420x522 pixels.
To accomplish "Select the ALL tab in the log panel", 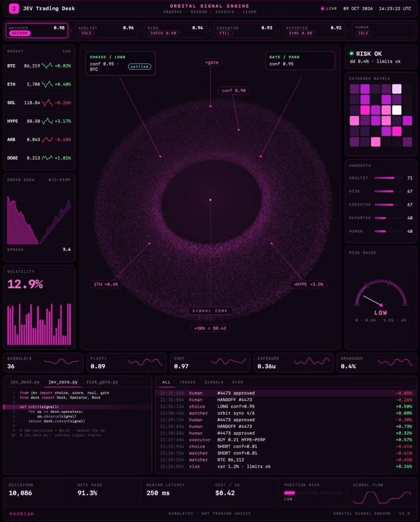I will pyautogui.click(x=166, y=382).
